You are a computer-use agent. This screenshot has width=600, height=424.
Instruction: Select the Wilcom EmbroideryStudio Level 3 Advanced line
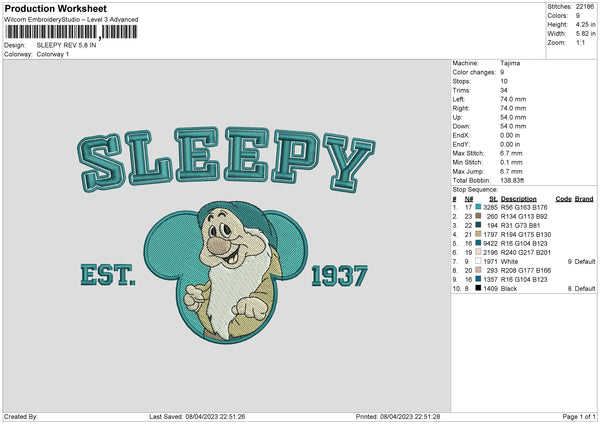[71, 20]
